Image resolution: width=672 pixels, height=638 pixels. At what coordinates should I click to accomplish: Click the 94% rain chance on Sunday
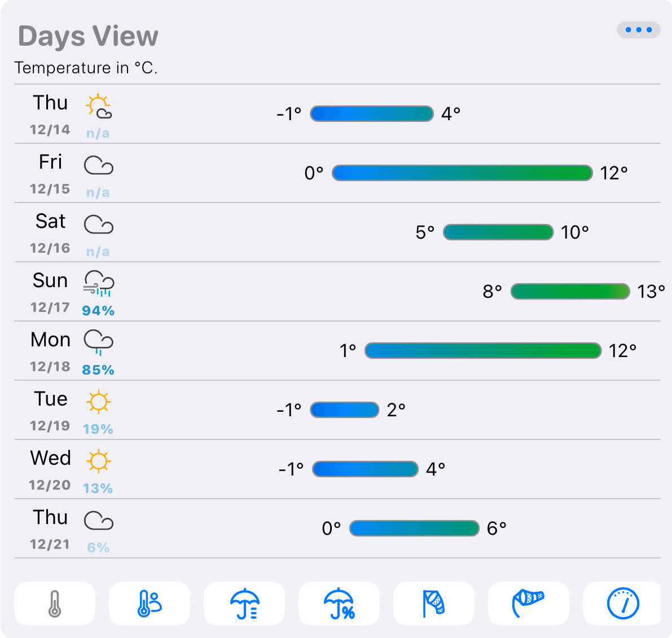tap(98, 311)
